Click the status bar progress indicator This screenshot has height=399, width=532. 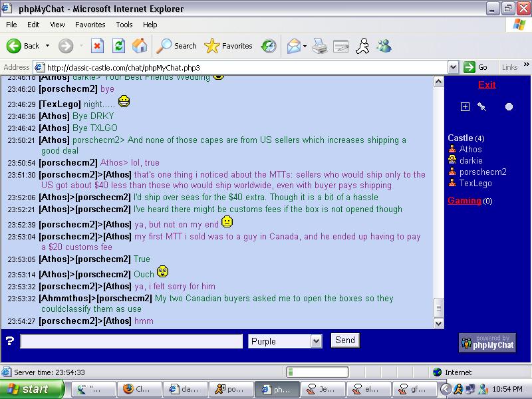pyautogui.click(x=317, y=372)
